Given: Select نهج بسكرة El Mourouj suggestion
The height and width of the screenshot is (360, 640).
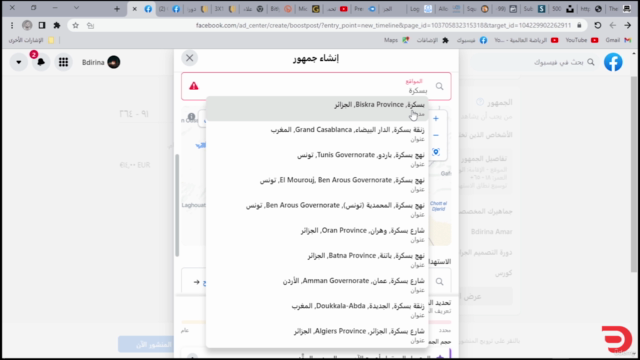Looking at the screenshot, I should [x=317, y=184].
